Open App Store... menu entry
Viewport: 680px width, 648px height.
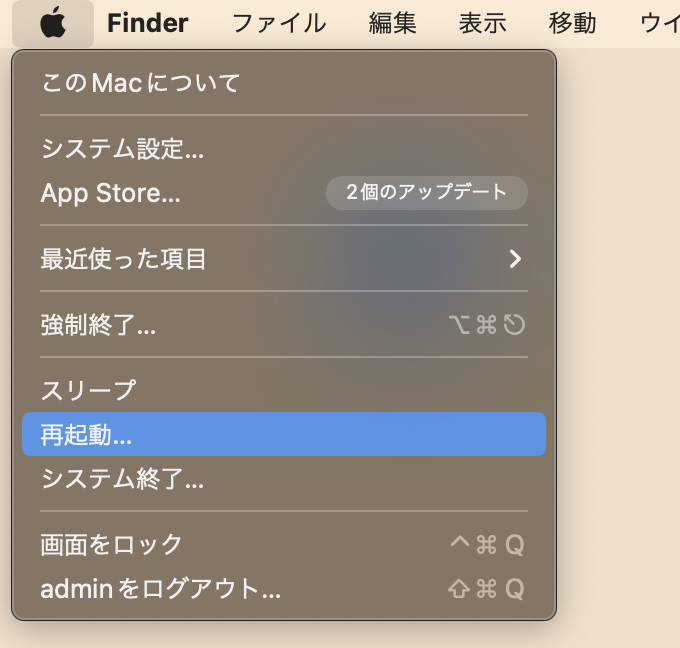[x=284, y=193]
